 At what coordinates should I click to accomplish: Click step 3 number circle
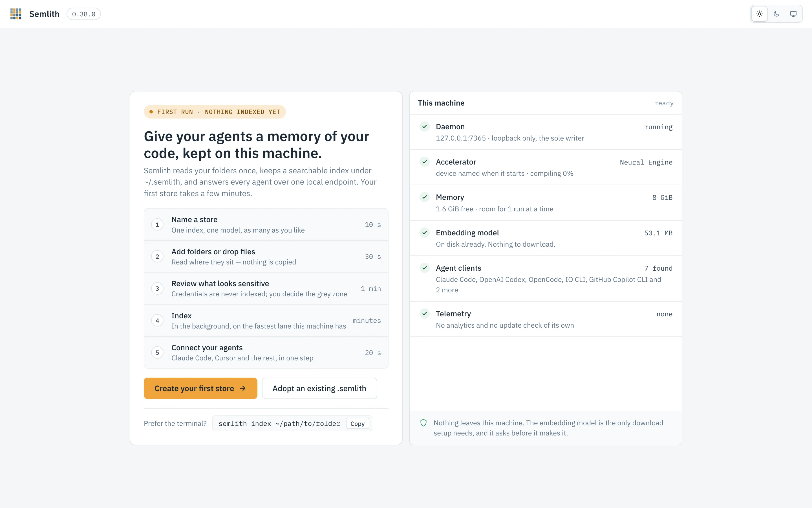pyautogui.click(x=157, y=289)
